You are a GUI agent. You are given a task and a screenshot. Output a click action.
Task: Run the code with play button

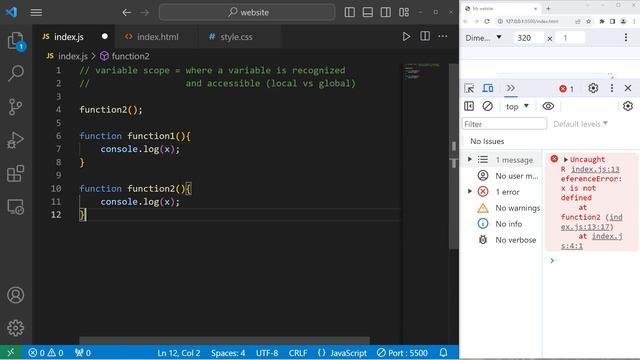pos(406,36)
